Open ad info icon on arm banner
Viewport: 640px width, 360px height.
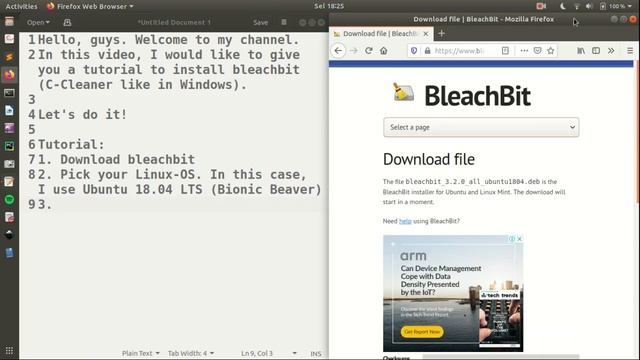(512, 239)
